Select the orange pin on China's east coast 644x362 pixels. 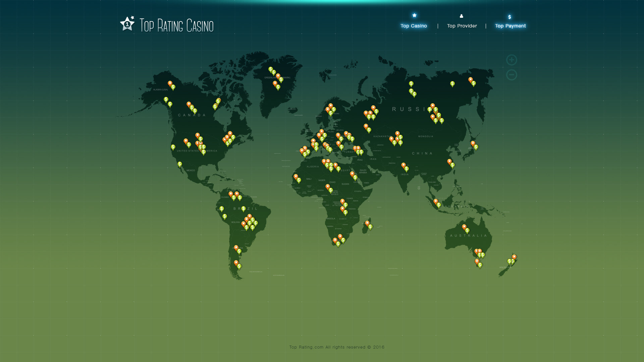449,161
